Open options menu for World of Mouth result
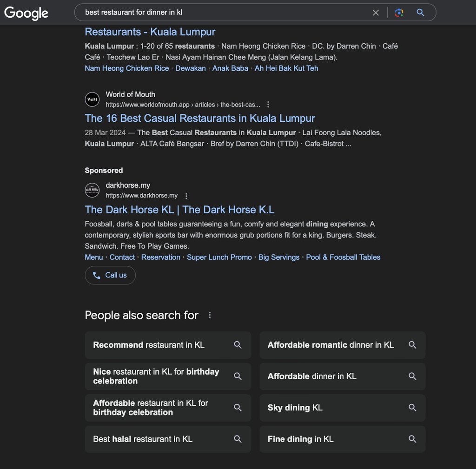 click(x=268, y=105)
